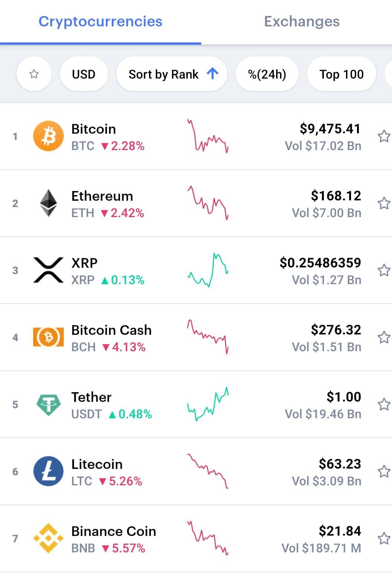Toggle the favorites star filter chip
Viewport: 392px width, 574px height.
point(34,74)
